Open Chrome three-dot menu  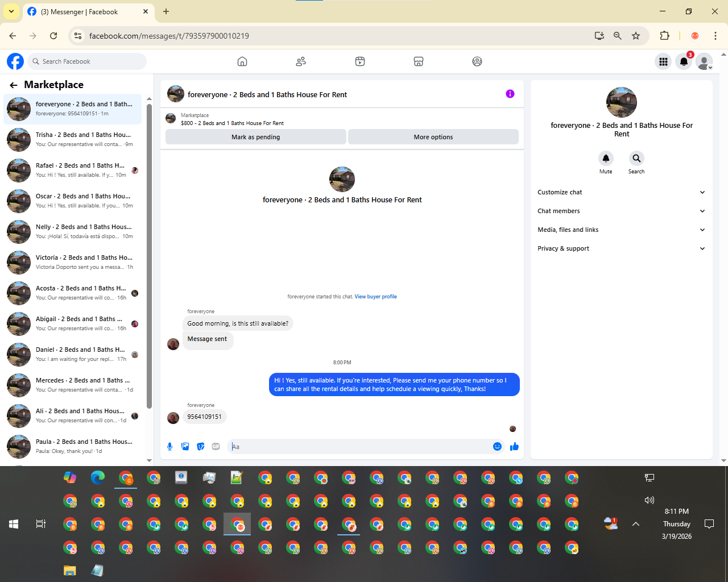pyautogui.click(x=715, y=36)
